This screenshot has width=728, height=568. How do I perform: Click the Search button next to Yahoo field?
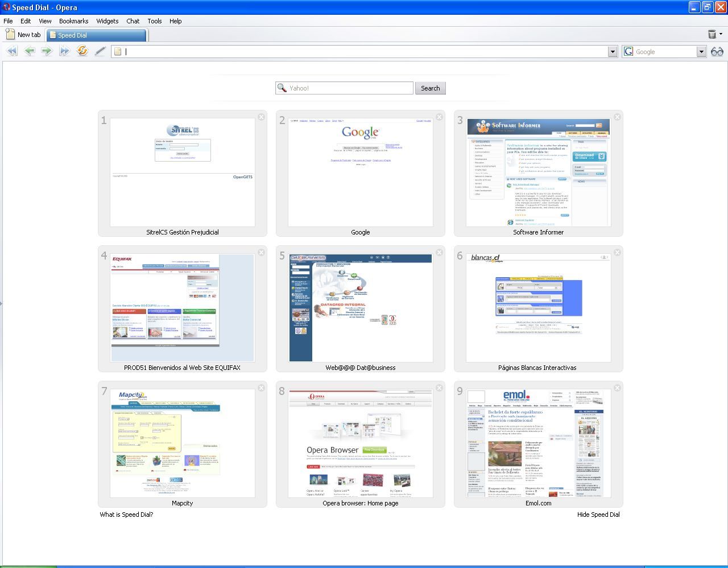(431, 88)
